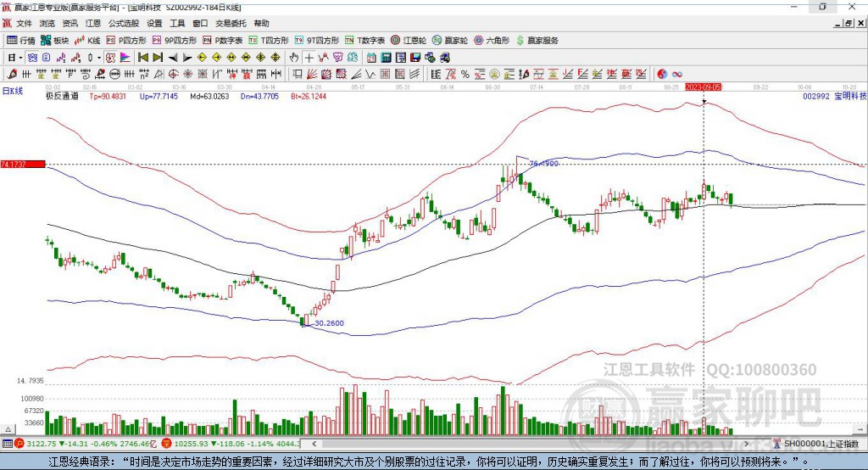This screenshot has width=868, height=470.
Task: Open the 江恩轮 Gann wheel
Action: pyautogui.click(x=409, y=41)
